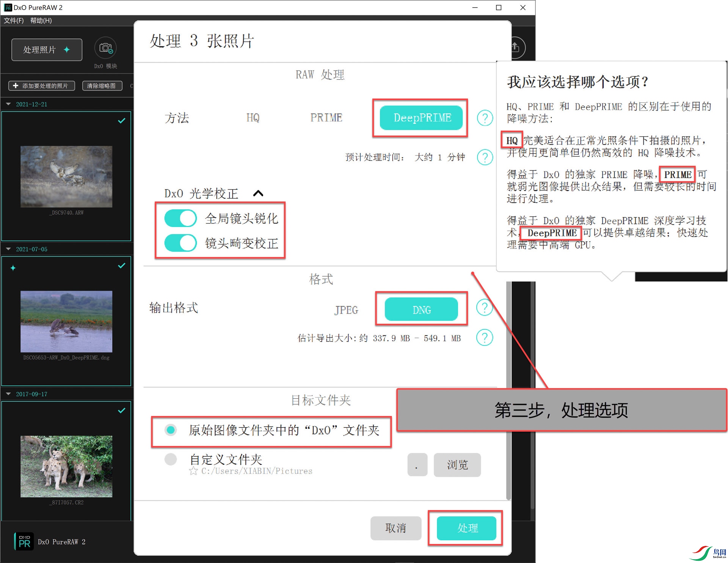Toggle the 镜头畸变校正 switch
The width and height of the screenshot is (728, 563).
pos(180,243)
